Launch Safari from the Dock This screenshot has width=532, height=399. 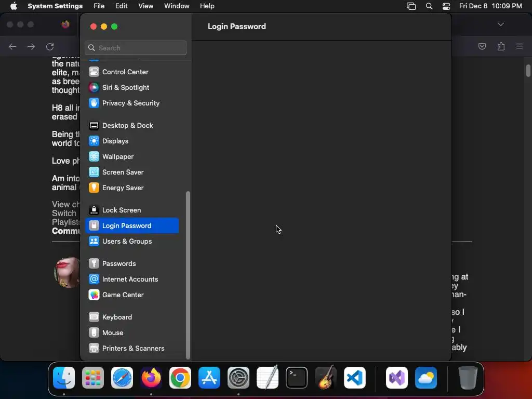122,378
